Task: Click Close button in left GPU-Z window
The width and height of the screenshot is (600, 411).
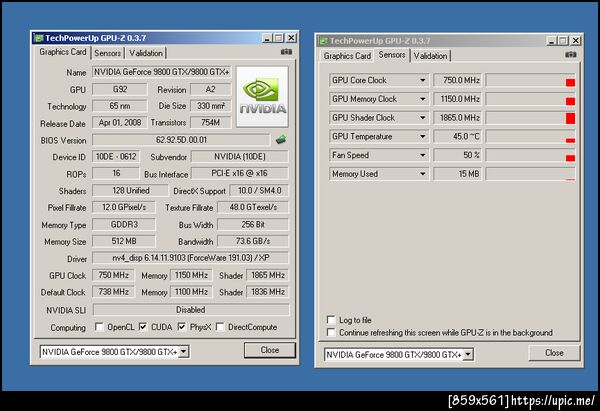Action: click(x=270, y=350)
